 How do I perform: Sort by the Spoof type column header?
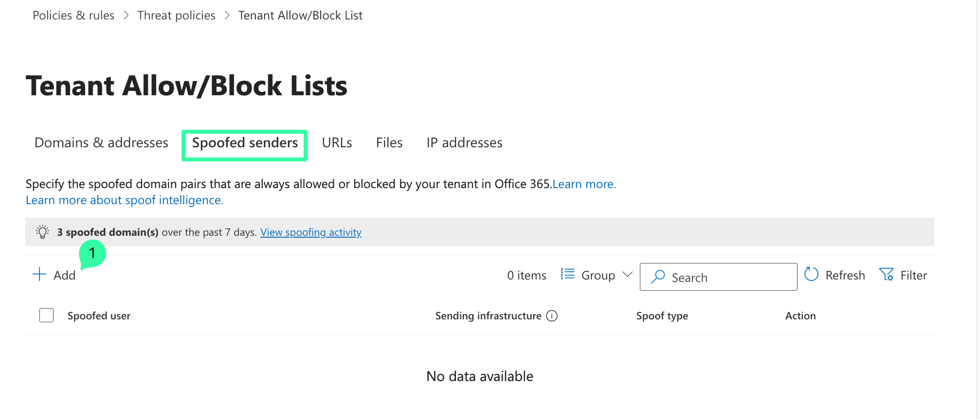point(662,316)
